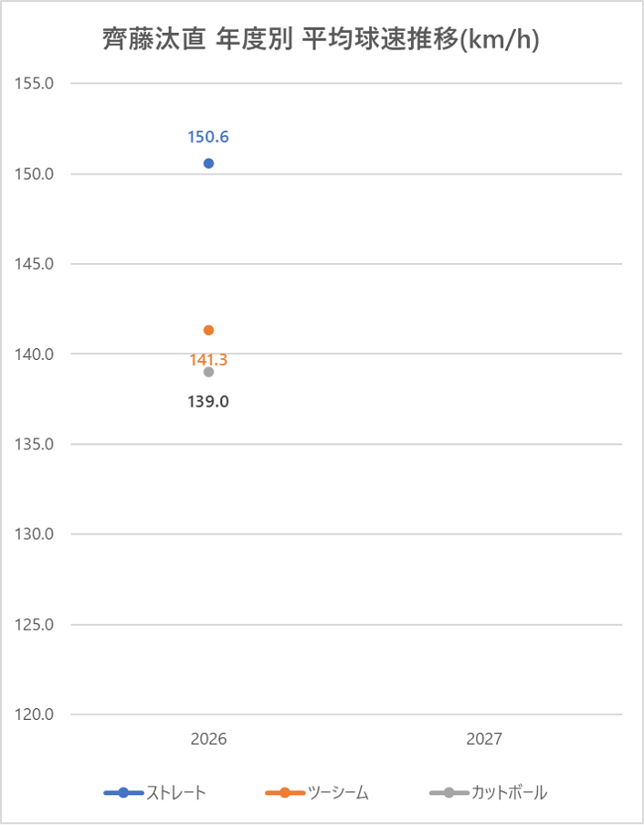Click the 140.0 vertical axis label
The width and height of the screenshot is (644, 825).
(x=37, y=354)
